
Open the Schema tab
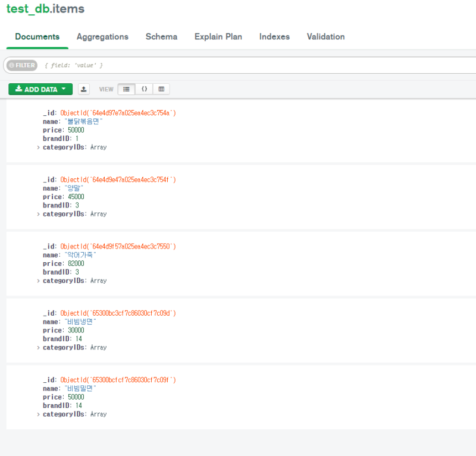coord(161,37)
